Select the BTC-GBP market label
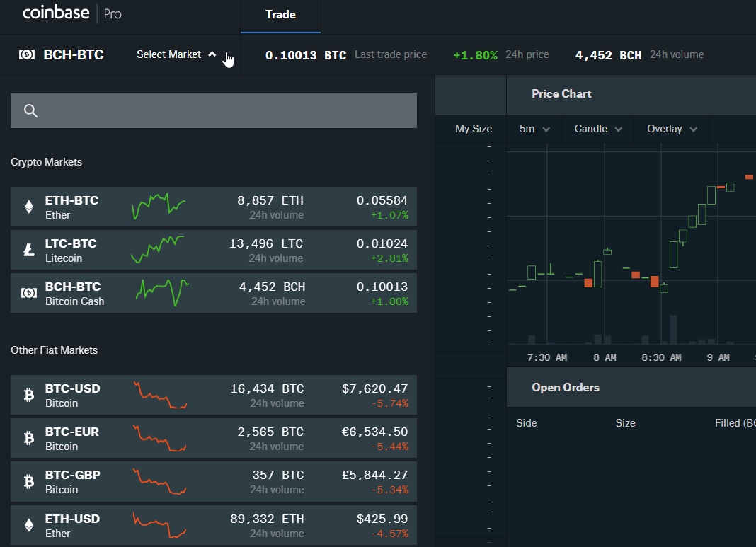 click(x=72, y=475)
